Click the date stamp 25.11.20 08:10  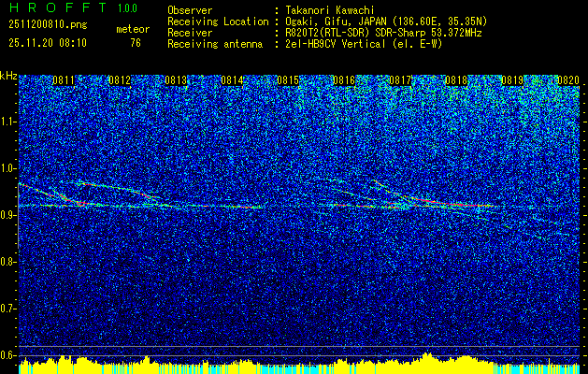click(48, 43)
